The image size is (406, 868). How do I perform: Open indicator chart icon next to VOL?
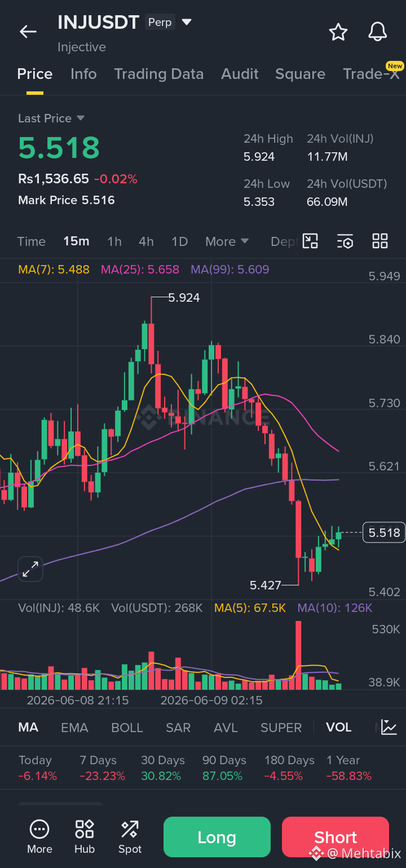coord(389,727)
